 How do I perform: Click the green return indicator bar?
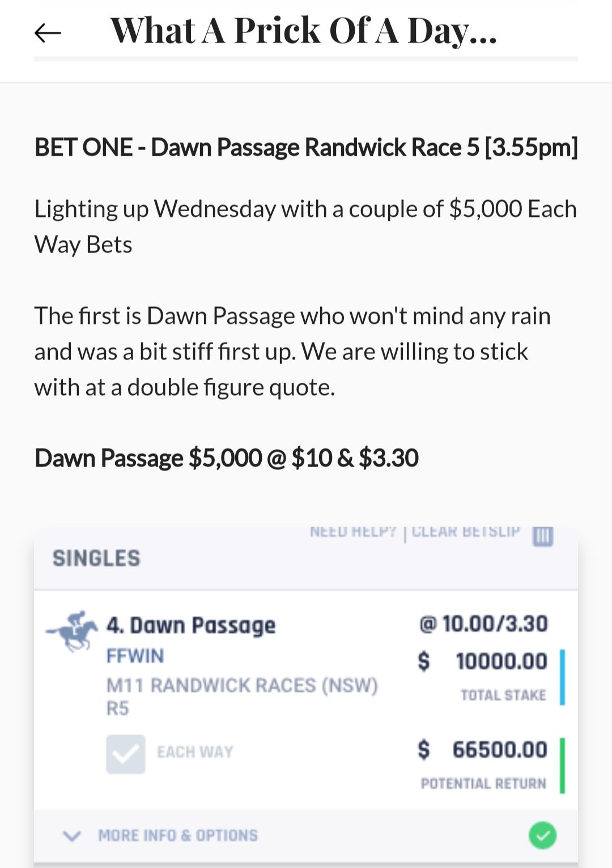click(x=562, y=766)
